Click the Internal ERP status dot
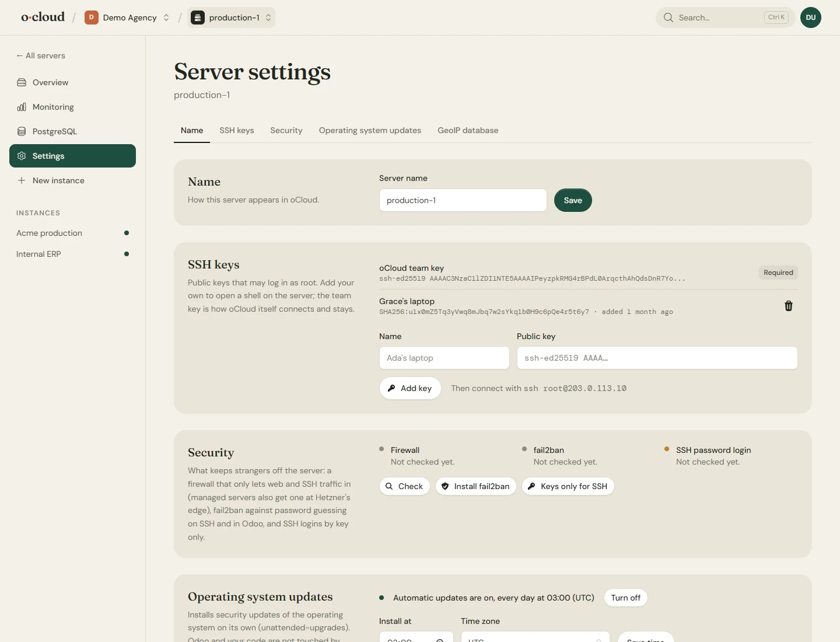This screenshot has height=642, width=840. click(x=127, y=254)
